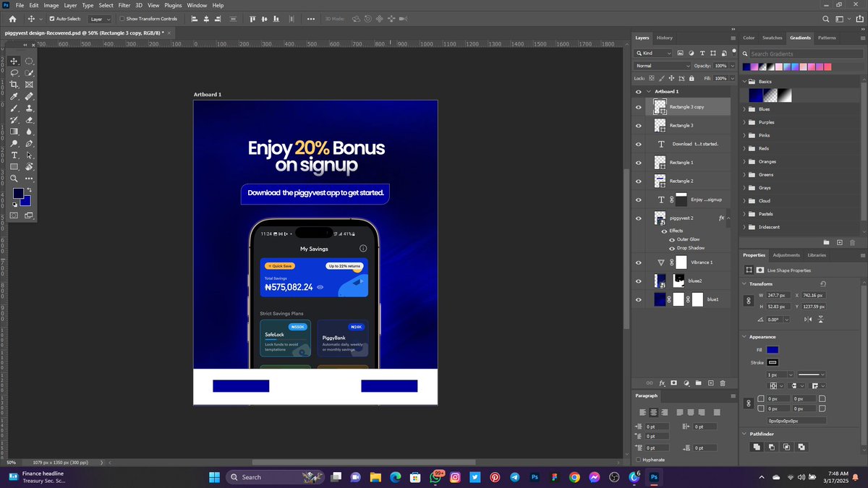Toggle Outer Glow effect visibility
Viewport: 868px width, 488px height.
672,239
